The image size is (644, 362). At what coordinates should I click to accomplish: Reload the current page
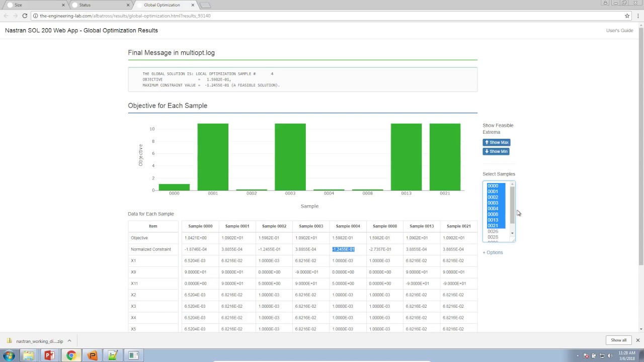click(25, 16)
